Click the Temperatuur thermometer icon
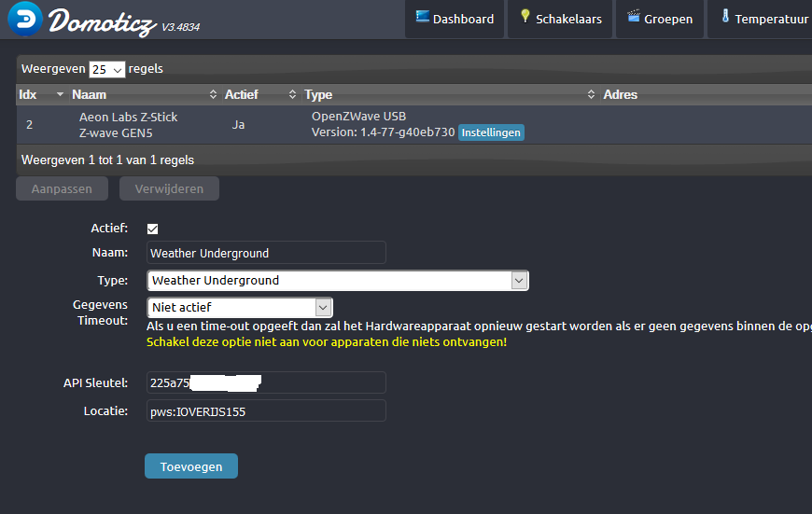 725,16
